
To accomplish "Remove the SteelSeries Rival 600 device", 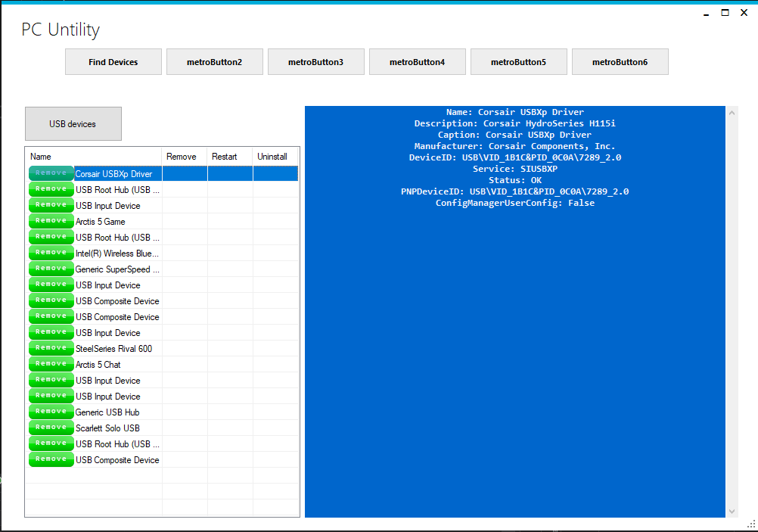I will coord(51,347).
